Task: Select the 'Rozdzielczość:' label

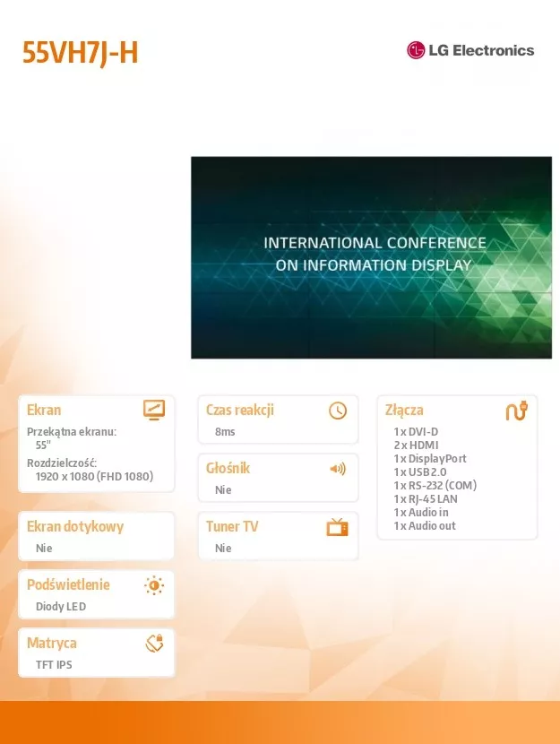Action: [62, 463]
